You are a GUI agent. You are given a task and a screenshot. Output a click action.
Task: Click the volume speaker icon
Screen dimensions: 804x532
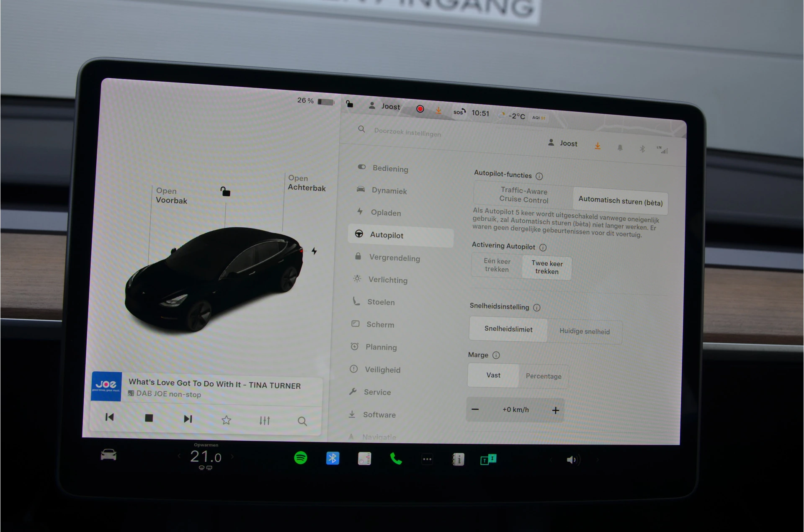coord(572,459)
